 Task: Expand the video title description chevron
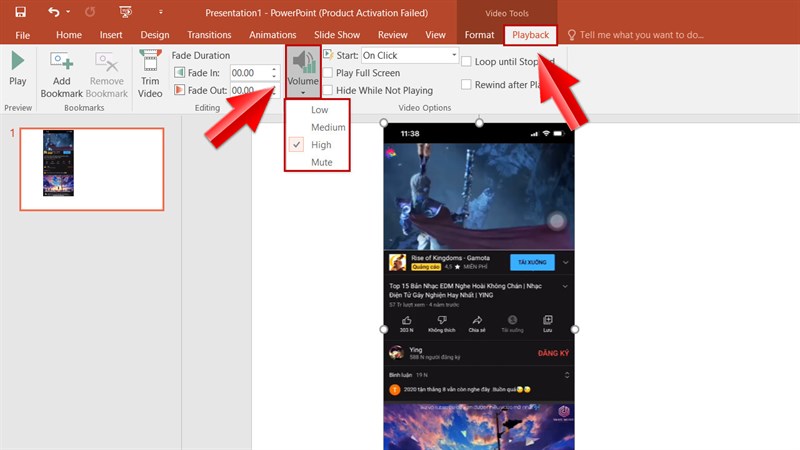coord(565,287)
